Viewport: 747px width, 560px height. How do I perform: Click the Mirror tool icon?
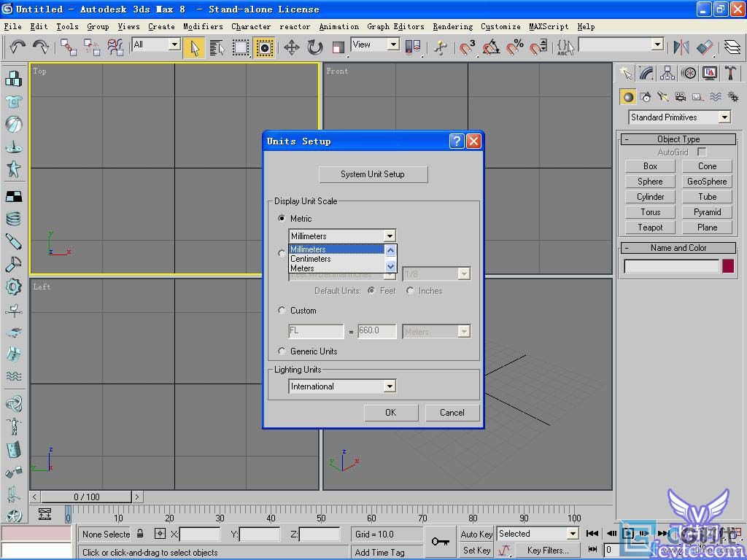point(681,47)
